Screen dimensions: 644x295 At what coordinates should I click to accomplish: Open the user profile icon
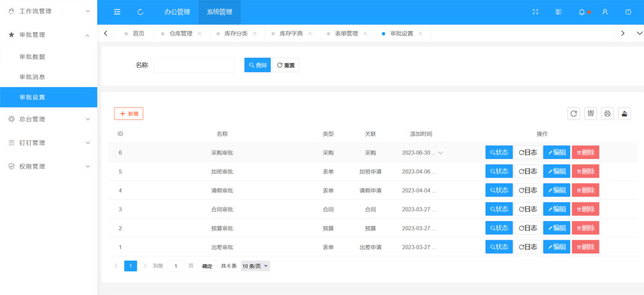point(605,12)
